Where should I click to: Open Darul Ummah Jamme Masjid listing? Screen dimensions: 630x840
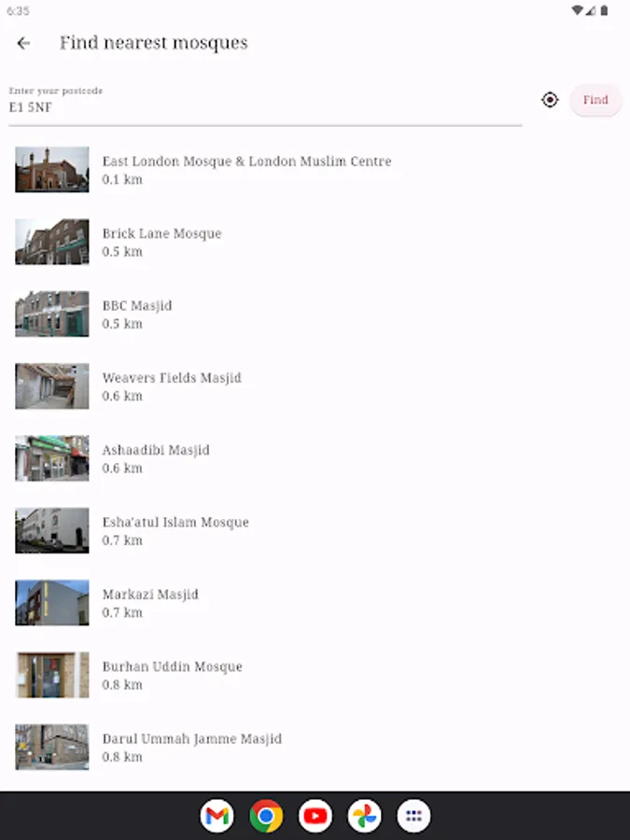315,748
